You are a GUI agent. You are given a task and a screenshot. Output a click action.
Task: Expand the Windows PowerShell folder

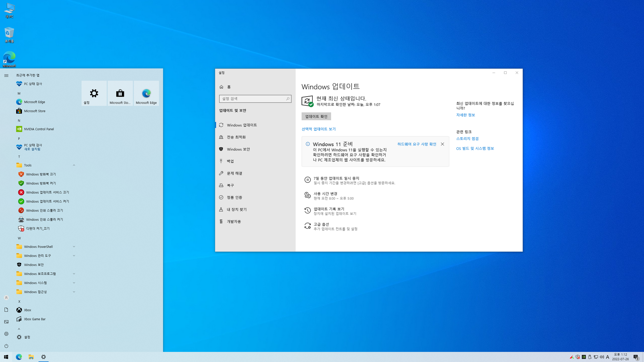tap(45, 247)
